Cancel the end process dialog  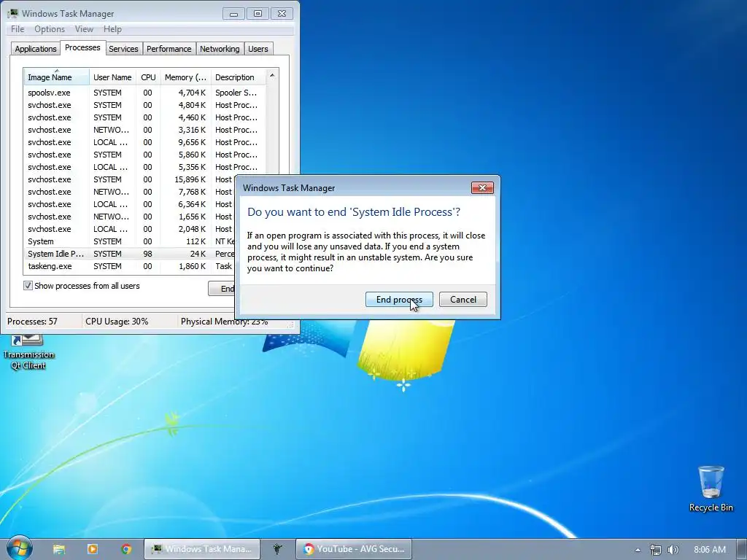(462, 299)
